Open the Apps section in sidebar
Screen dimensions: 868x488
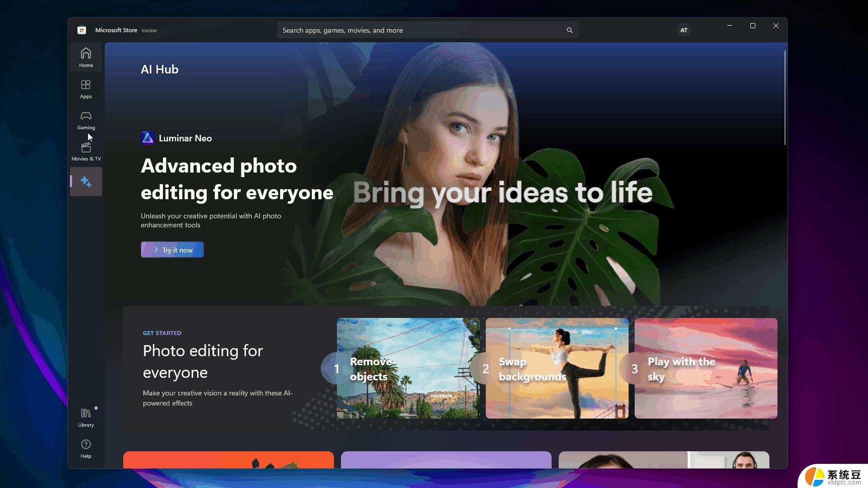point(86,89)
